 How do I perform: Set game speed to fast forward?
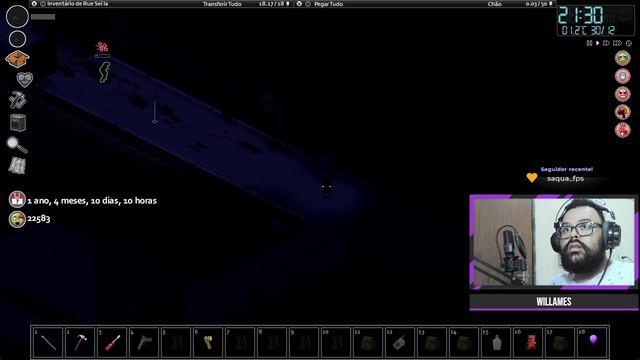[x=606, y=43]
